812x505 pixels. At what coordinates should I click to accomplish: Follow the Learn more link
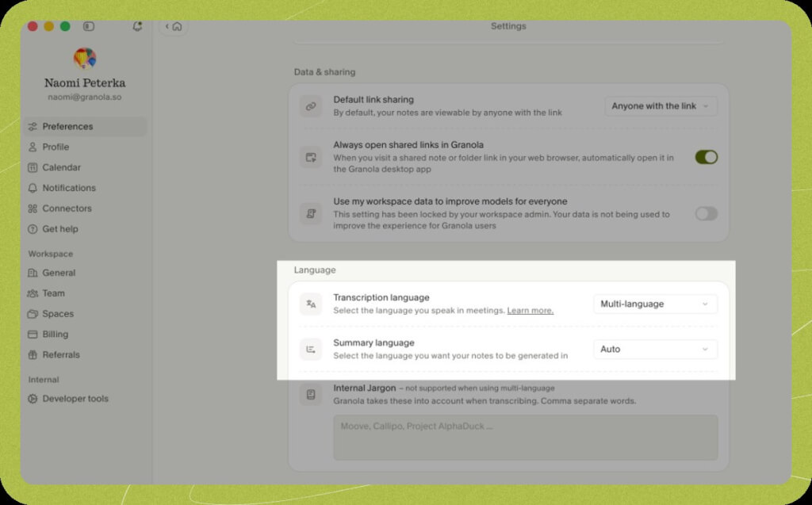pos(530,311)
